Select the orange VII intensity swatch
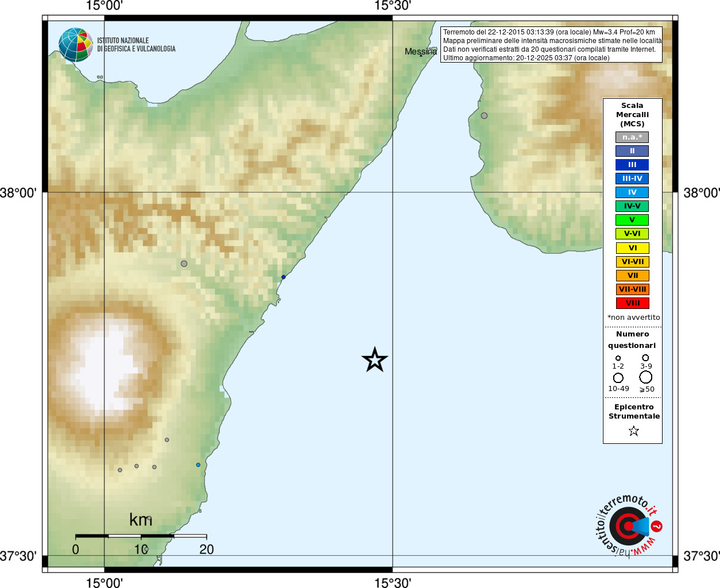720x588 pixels. click(632, 276)
